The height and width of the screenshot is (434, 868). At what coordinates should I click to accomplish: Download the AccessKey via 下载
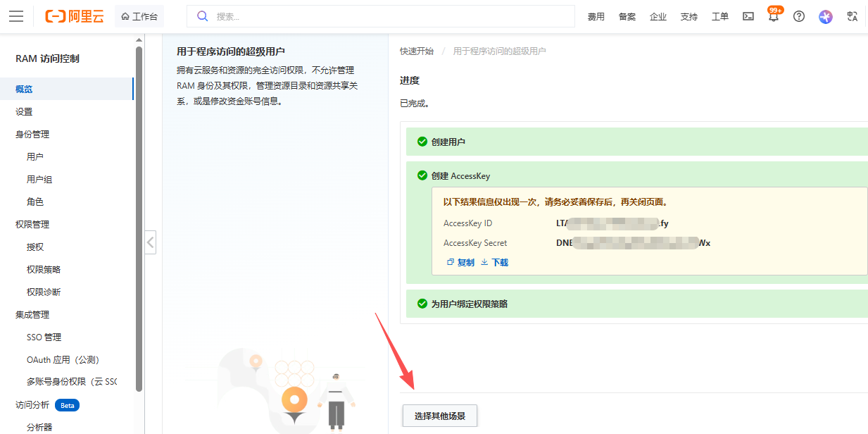(x=494, y=262)
